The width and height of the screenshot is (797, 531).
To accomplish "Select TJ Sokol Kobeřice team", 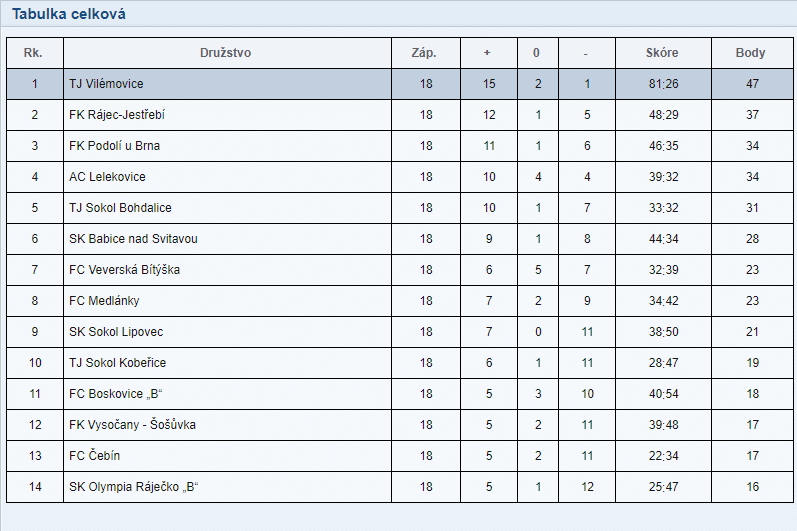I will (x=117, y=363).
